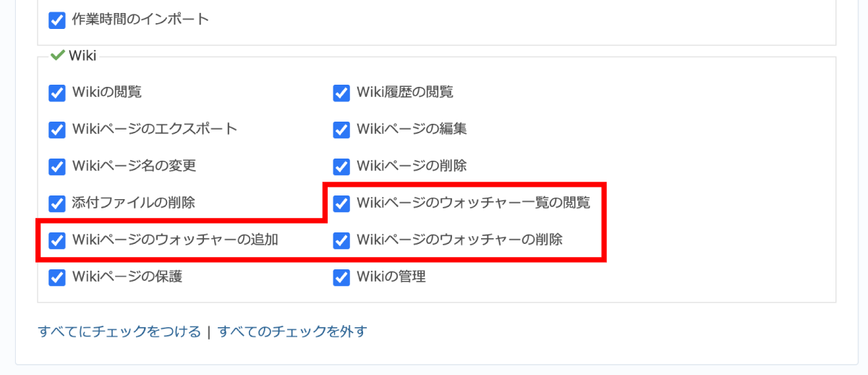Uncheck Wikiページの保護 checkbox
This screenshot has height=375, width=868.
coord(57,277)
